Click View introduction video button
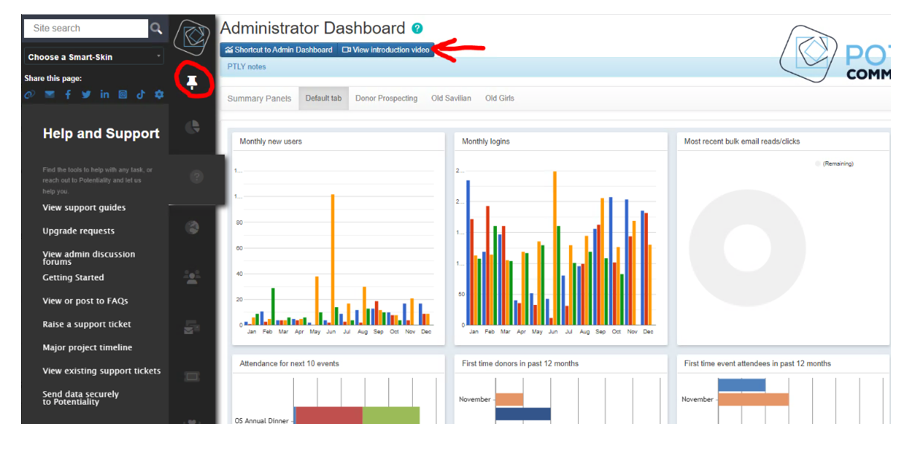Screen dimensions: 918x457 pyautogui.click(x=385, y=49)
